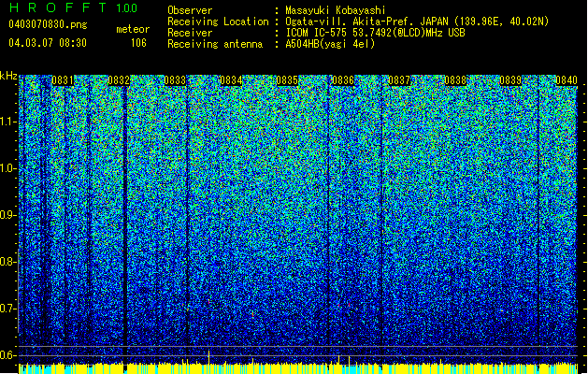Click the 0838 time marker
This screenshot has width=588, height=374.
point(455,80)
